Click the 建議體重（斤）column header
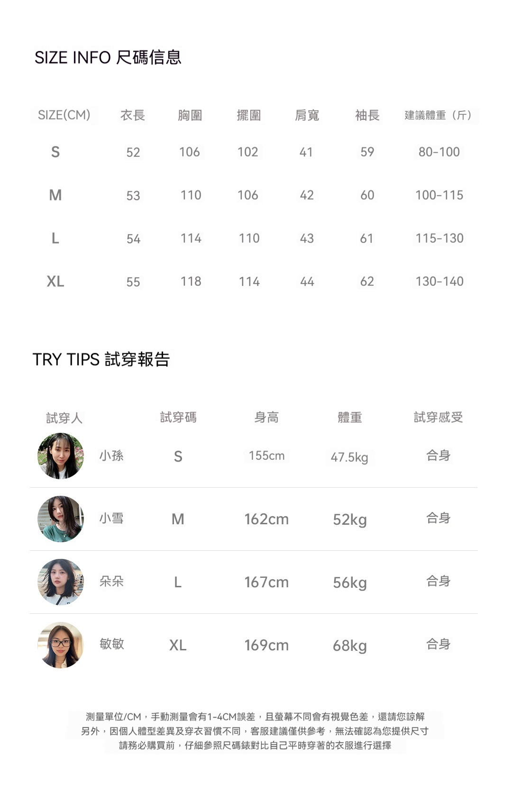Image resolution: width=512 pixels, height=812 pixels. coord(439,115)
